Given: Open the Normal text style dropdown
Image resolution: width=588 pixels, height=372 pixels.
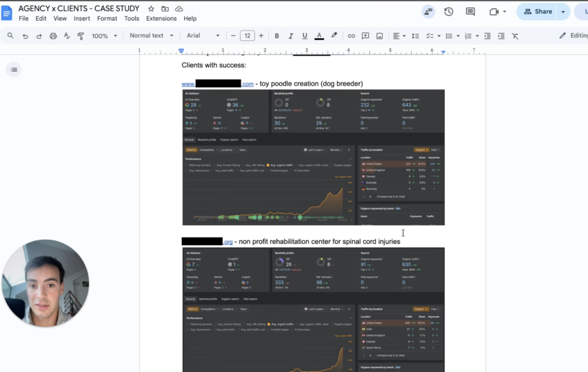Looking at the screenshot, I should click(151, 35).
